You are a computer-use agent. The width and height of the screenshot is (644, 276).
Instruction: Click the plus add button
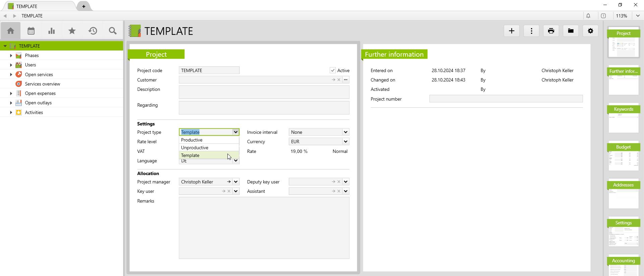[x=512, y=31]
